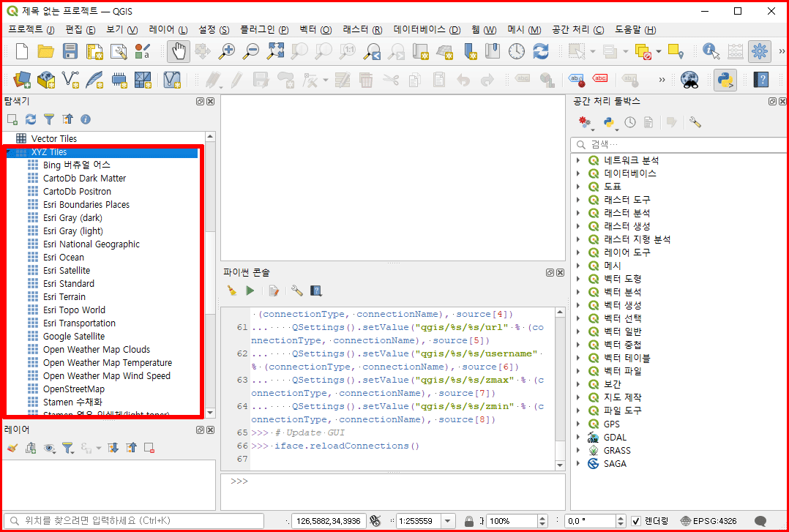The width and height of the screenshot is (789, 532).
Task: Toggle the Python console button
Action: [x=725, y=80]
